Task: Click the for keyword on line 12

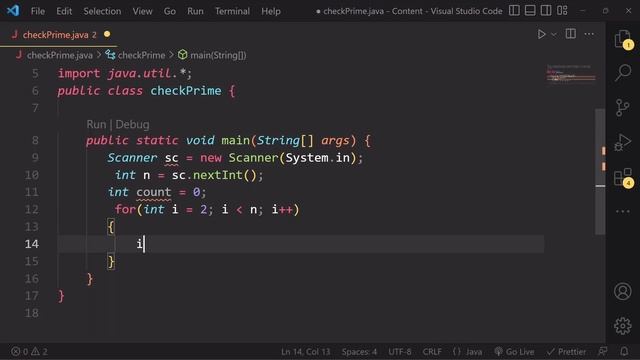Action: click(x=125, y=209)
